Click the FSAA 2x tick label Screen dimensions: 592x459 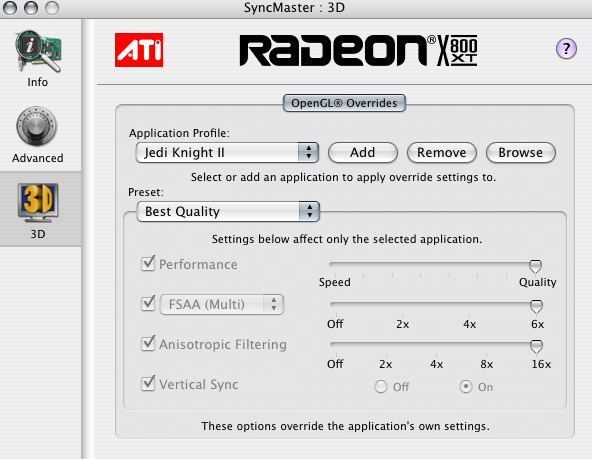[402, 324]
